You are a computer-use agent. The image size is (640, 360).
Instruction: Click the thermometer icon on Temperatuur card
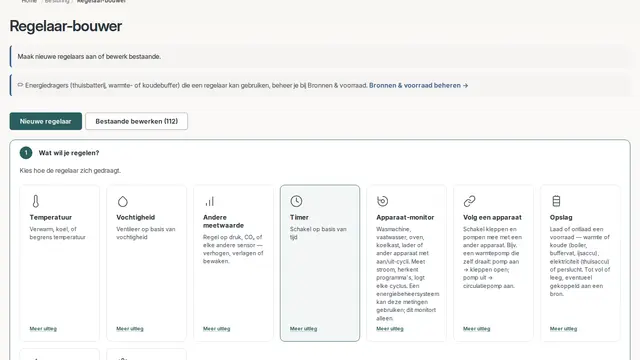tap(36, 201)
